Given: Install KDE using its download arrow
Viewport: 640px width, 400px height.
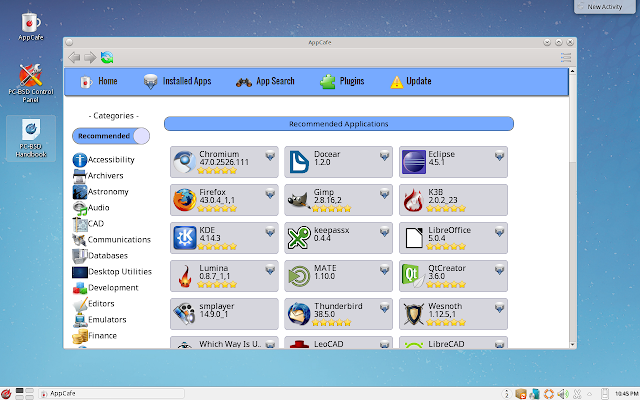Looking at the screenshot, I should coord(270,231).
